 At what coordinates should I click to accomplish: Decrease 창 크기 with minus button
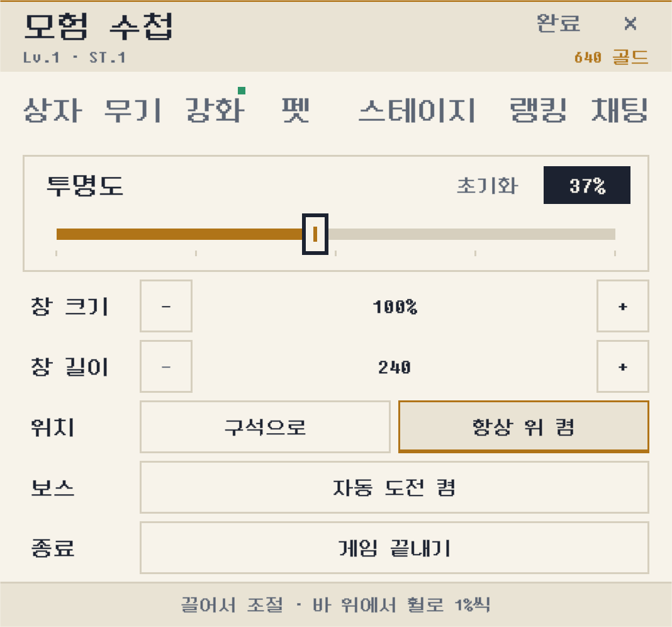(x=166, y=306)
